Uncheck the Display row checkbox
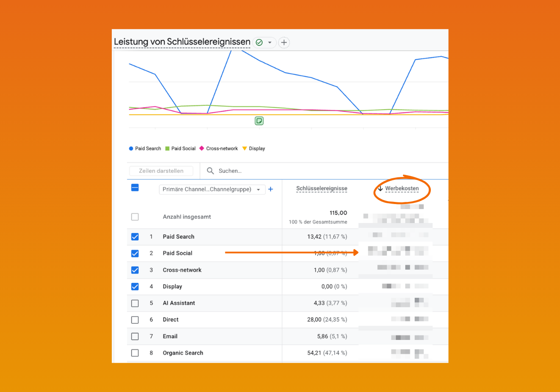 (x=135, y=287)
